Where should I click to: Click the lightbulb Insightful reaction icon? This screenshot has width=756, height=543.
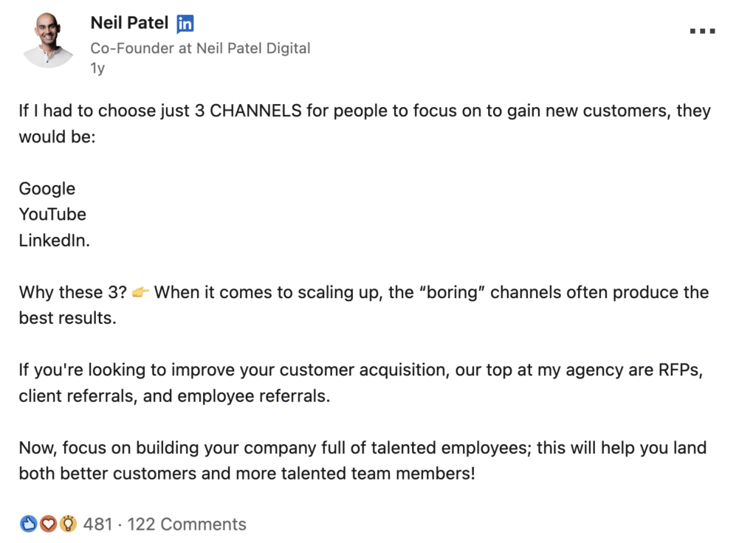[68, 525]
